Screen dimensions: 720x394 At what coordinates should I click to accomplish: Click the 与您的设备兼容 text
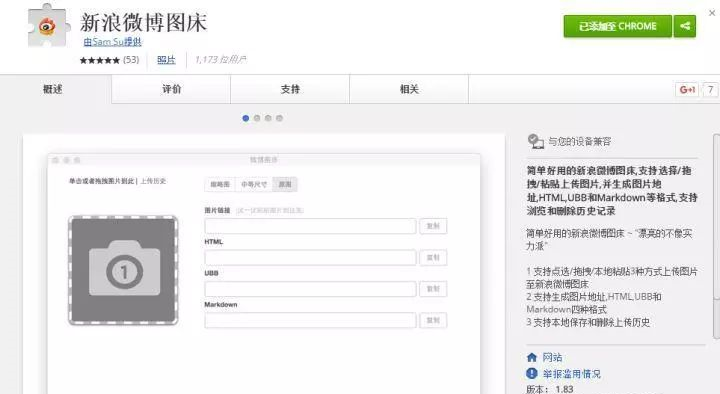[579, 141]
